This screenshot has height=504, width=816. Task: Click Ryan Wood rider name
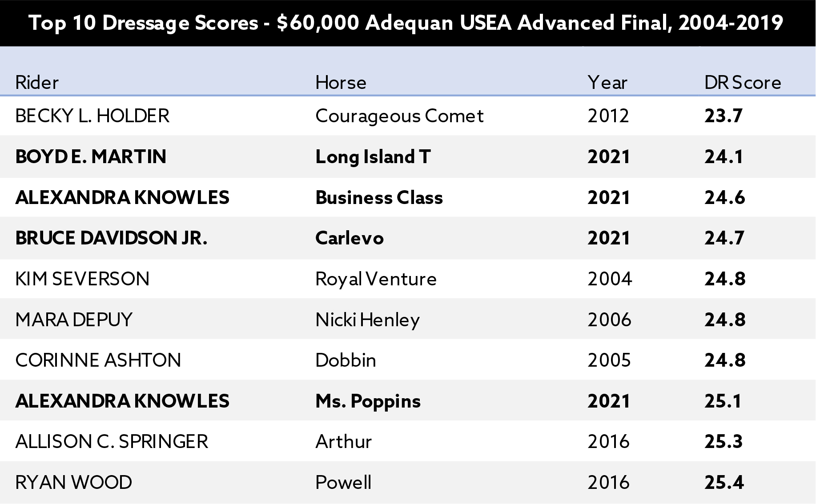pyautogui.click(x=73, y=483)
